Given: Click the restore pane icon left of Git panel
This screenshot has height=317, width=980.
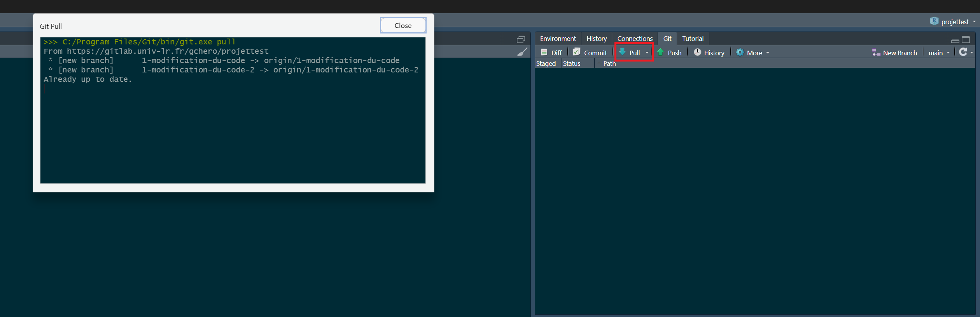Looking at the screenshot, I should click(521, 39).
